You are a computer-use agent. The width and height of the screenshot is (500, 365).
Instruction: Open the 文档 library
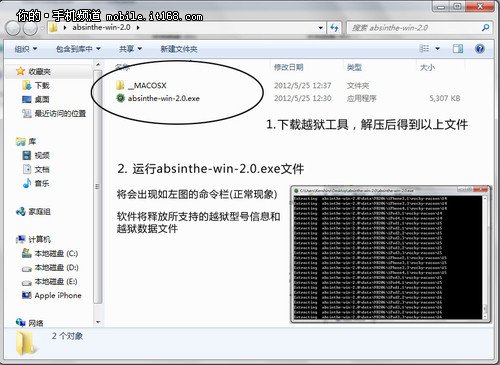click(x=36, y=169)
